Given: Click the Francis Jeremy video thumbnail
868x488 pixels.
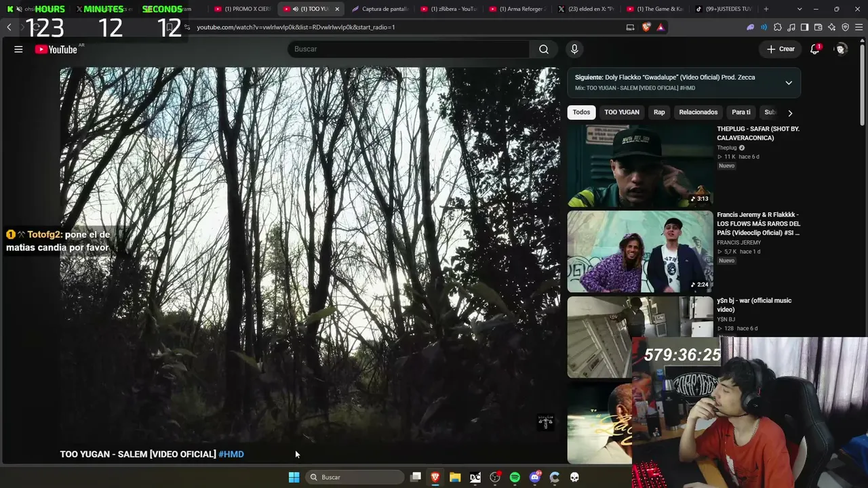Looking at the screenshot, I should click(x=640, y=251).
